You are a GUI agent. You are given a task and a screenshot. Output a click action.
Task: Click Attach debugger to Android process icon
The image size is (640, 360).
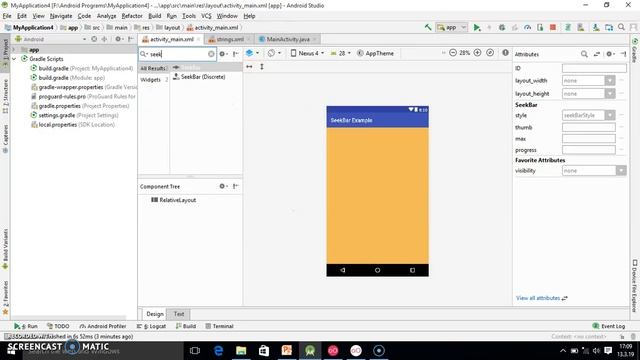[540, 27]
